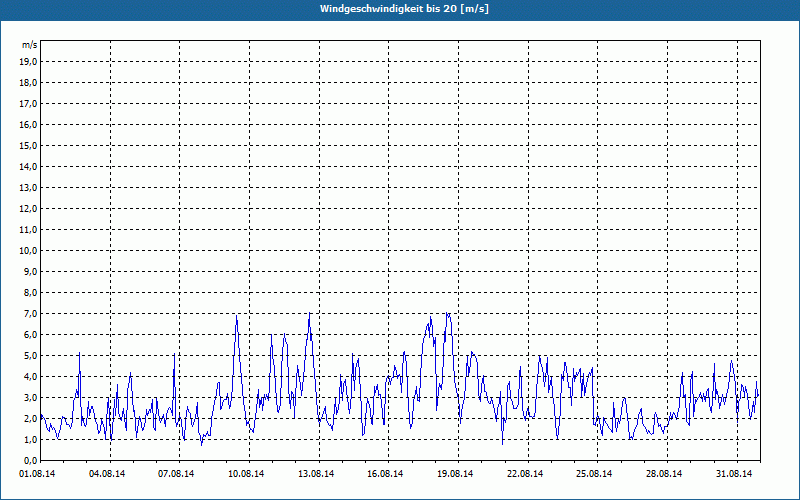Click the 01.08.14 date label
Viewport: 800px width, 500px height.
(37, 474)
